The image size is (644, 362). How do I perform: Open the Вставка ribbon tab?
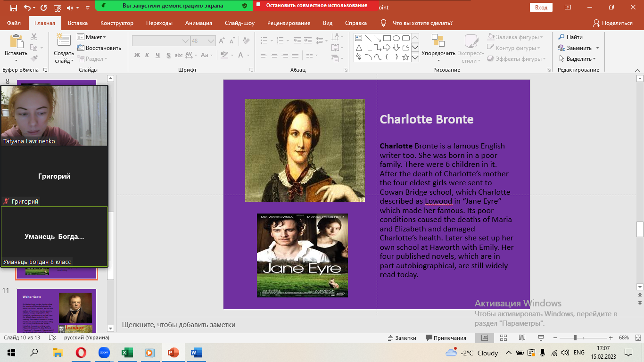[78, 23]
